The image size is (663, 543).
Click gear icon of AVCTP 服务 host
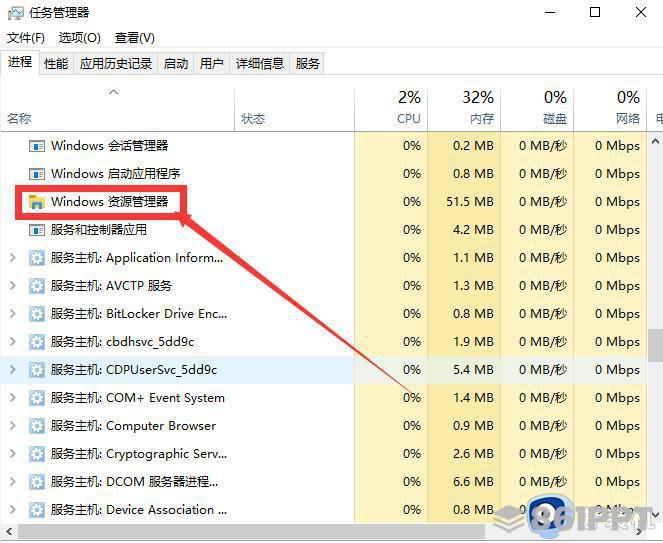coord(37,286)
